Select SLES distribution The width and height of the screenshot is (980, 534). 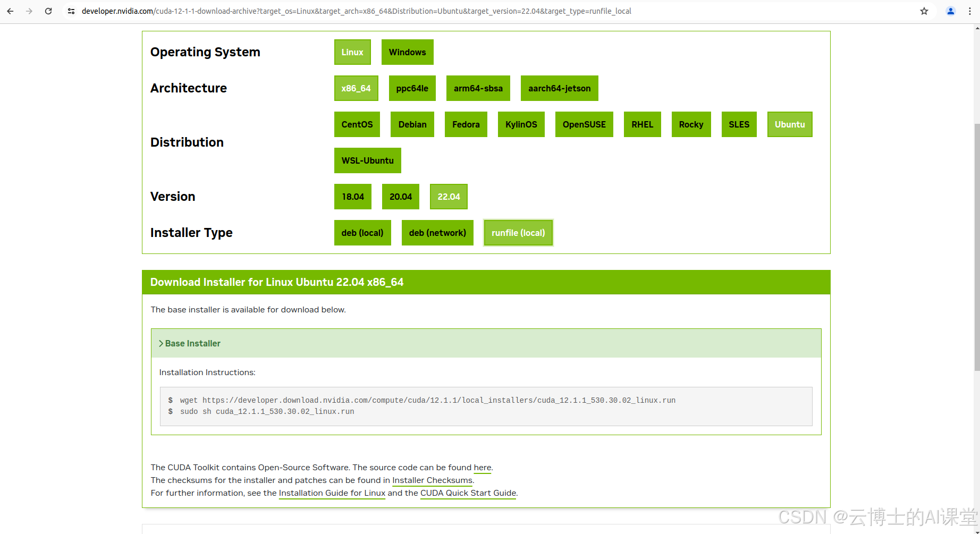739,124
